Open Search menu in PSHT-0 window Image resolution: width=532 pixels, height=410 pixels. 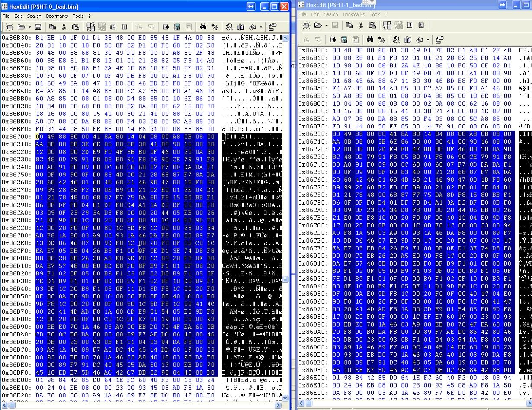[34, 16]
